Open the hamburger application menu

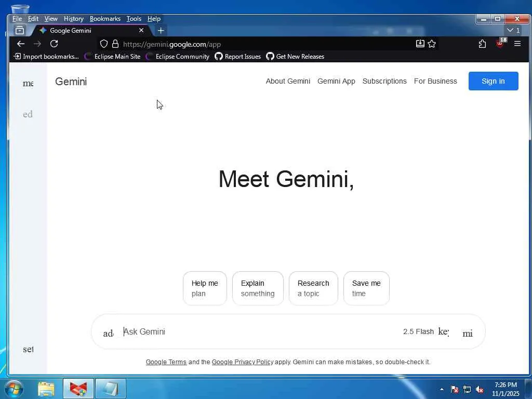point(517,44)
